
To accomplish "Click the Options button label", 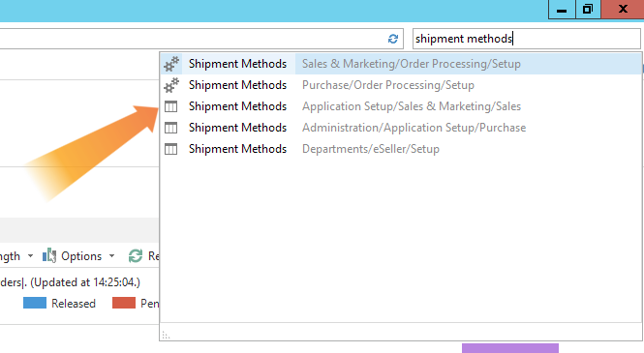I will [x=81, y=256].
